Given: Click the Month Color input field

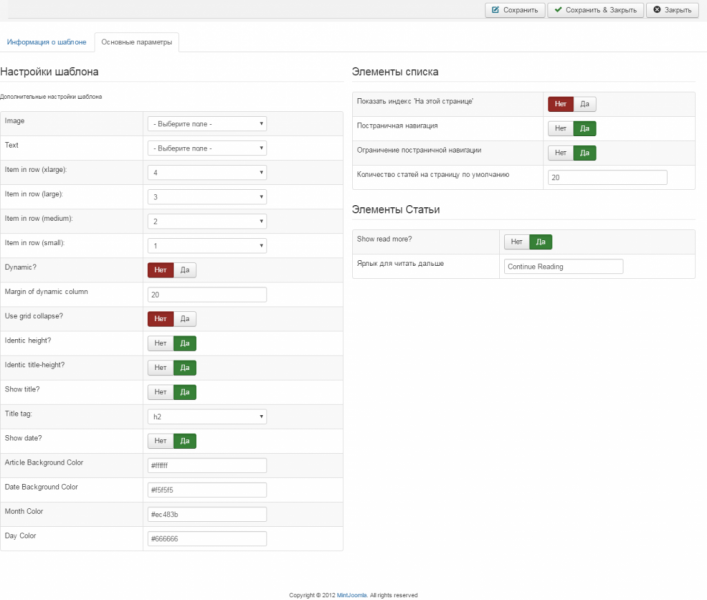Looking at the screenshot, I should pos(207,514).
